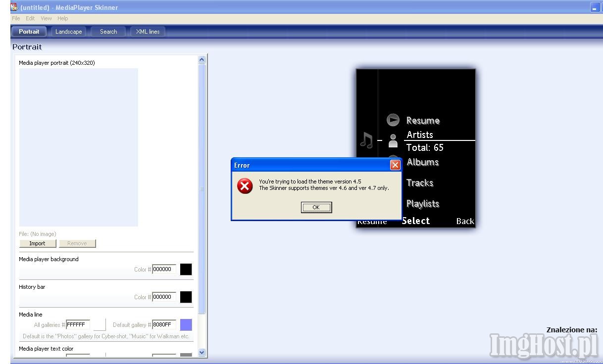The width and height of the screenshot is (603, 364).
Task: Close the Error dialog with X
Action: click(x=395, y=165)
